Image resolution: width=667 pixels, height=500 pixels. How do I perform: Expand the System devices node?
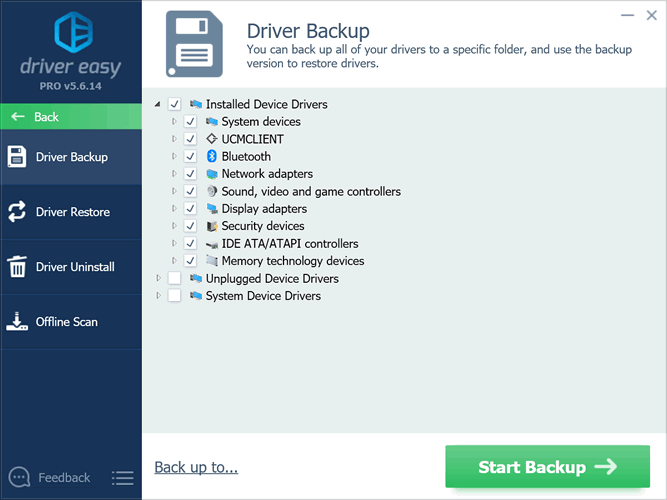click(x=174, y=122)
